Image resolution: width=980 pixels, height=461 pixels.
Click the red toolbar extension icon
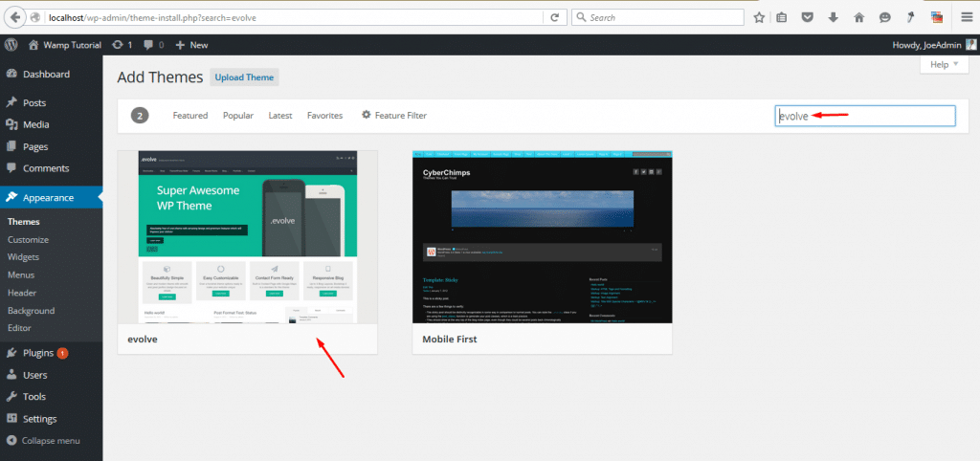[936, 18]
